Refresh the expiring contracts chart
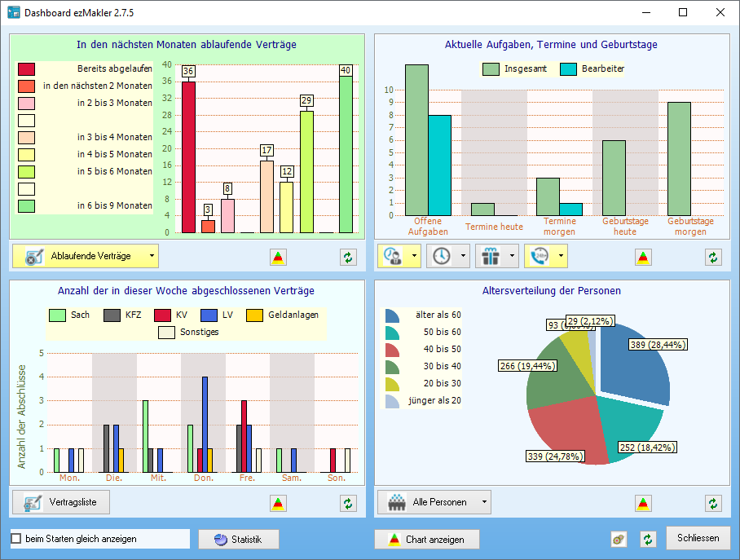This screenshot has width=740, height=560. tap(349, 257)
